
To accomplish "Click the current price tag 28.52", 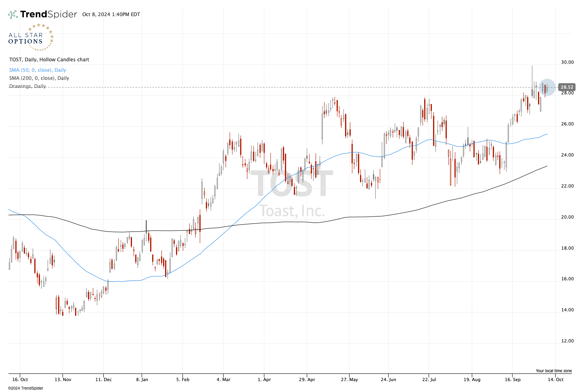I will tap(567, 87).
